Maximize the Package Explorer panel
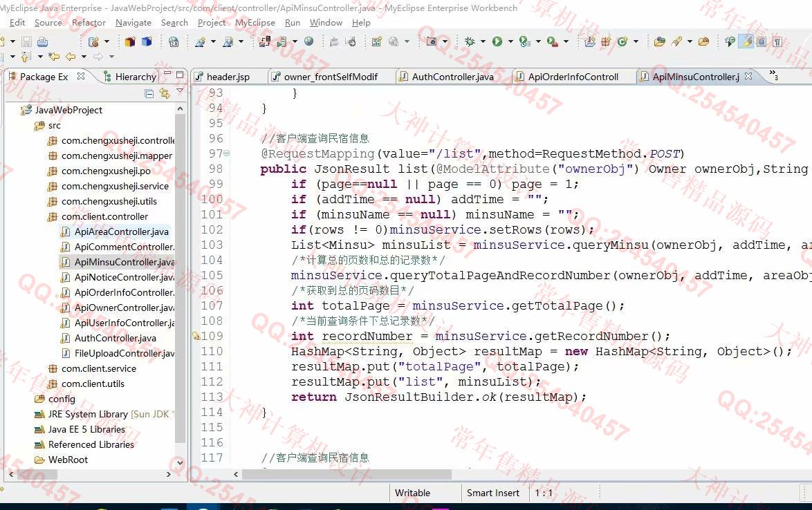812x510 pixels. pyautogui.click(x=180, y=75)
